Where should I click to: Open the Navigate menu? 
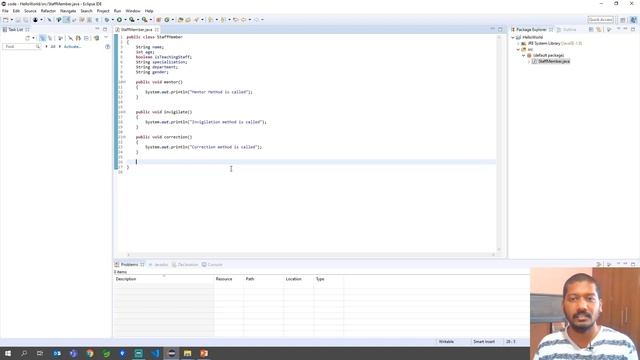click(x=68, y=11)
